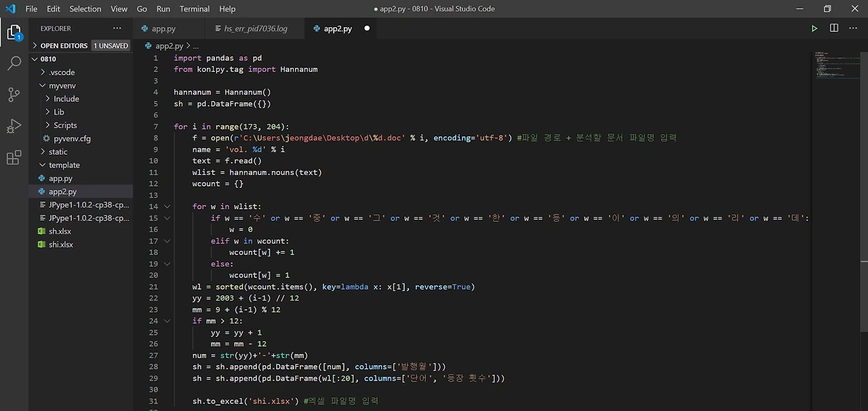Viewport: 868px width, 411px height.
Task: Open pyvenv.cfg in explorer
Action: pyautogui.click(x=81, y=138)
